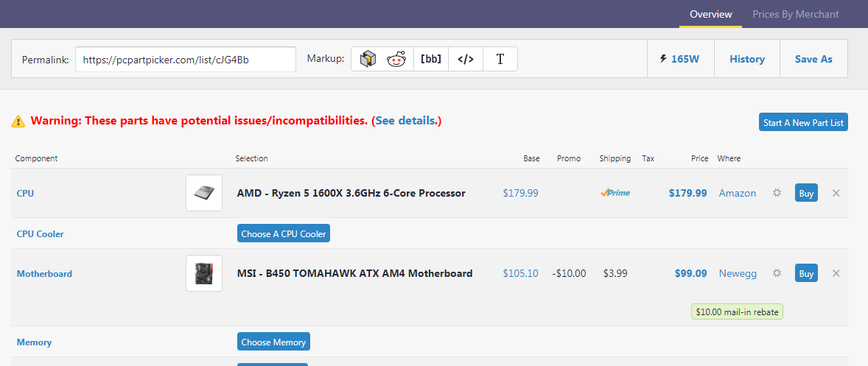Viewport: 868px width, 366px height.
Task: Copy markup using PCPartPicker box icon
Action: 368,59
